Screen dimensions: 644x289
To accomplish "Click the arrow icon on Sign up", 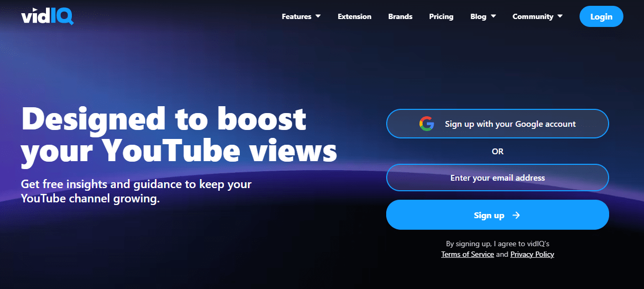I will tap(516, 215).
